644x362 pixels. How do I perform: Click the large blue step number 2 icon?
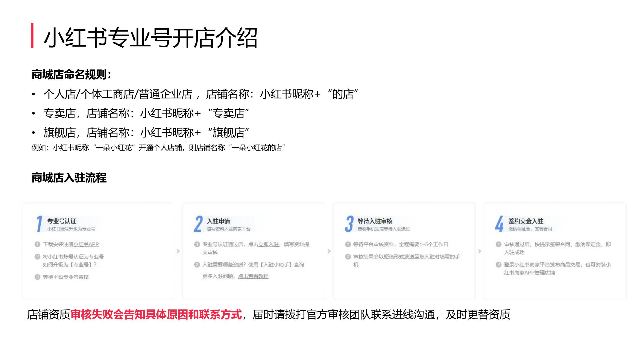tap(198, 224)
